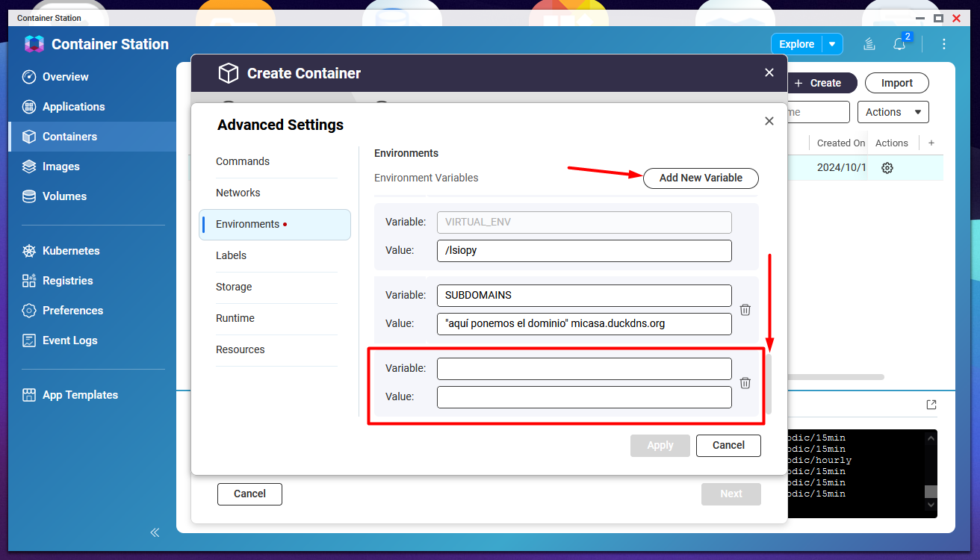Click the stacked layers icon beside the bell

click(869, 44)
